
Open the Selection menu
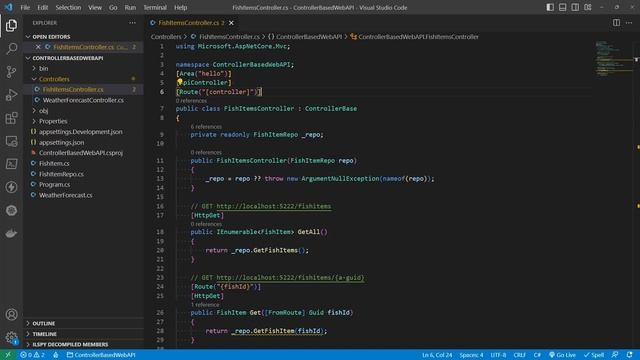68,7
